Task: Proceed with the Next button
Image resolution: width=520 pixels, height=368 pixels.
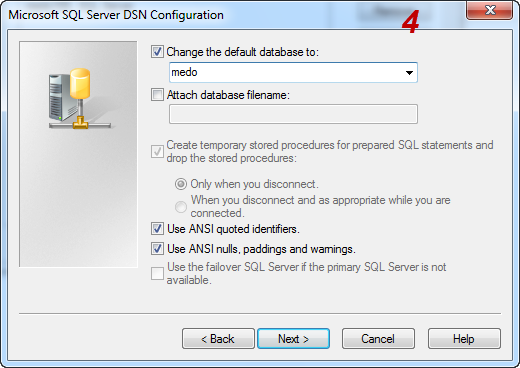Action: point(293,339)
